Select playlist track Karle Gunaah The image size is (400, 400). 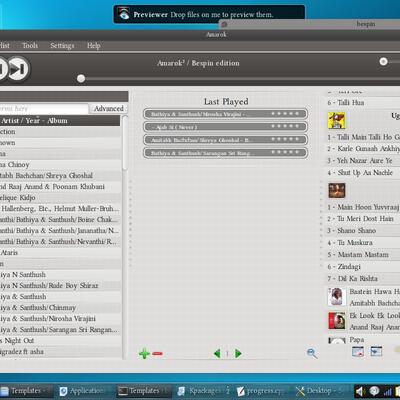[362, 149]
